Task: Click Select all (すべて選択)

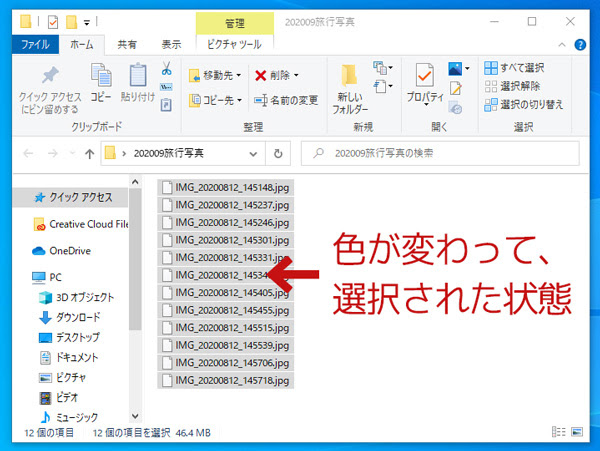Action: point(514,68)
